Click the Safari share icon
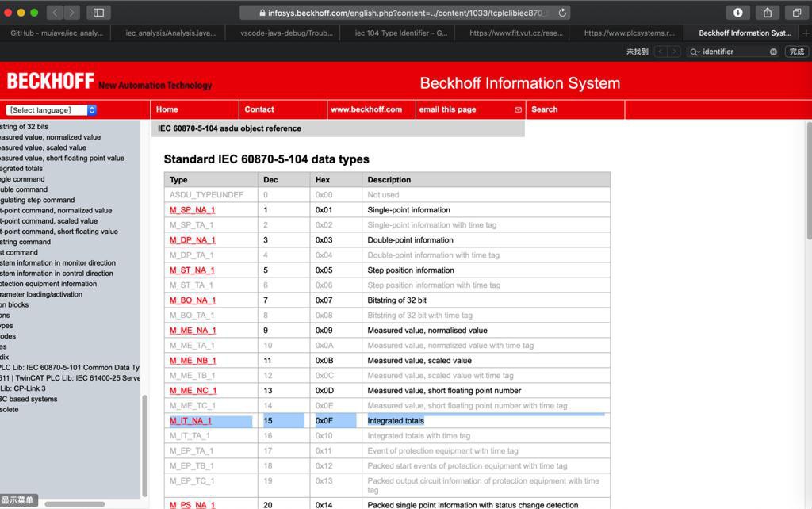This screenshot has height=509, width=812. (x=768, y=13)
